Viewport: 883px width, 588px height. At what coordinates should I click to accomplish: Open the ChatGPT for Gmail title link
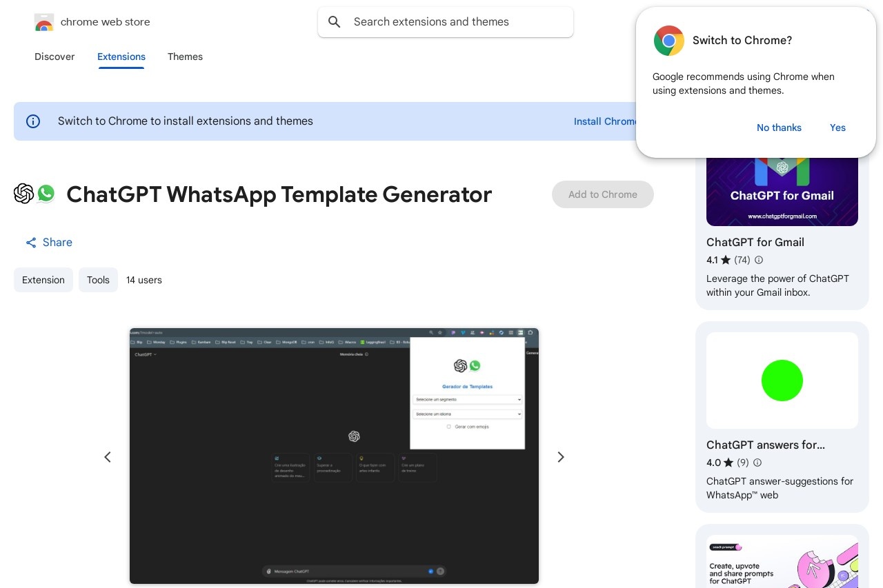click(x=755, y=242)
